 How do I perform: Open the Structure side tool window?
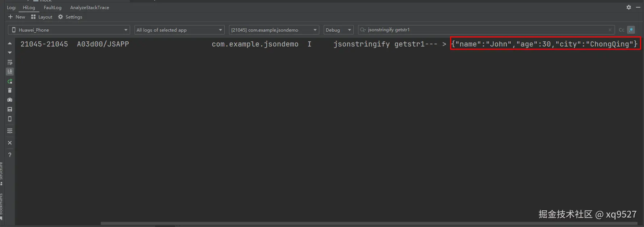click(1, 174)
